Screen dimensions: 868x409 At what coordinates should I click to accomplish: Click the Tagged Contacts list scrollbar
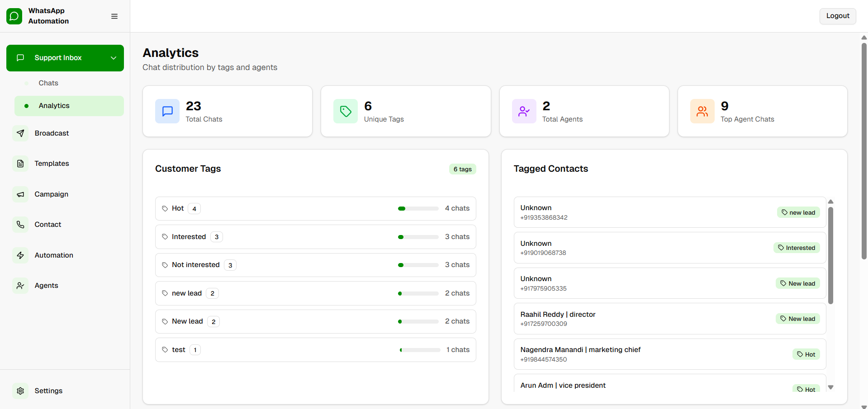tap(830, 255)
